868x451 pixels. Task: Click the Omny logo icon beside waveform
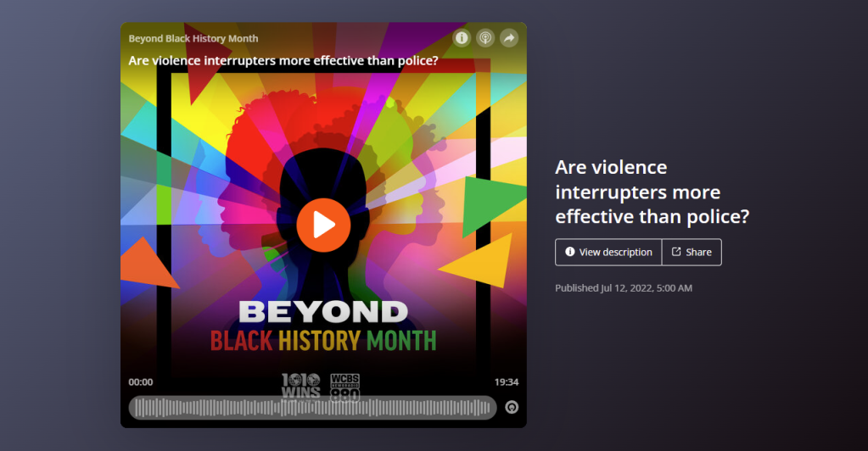tap(512, 408)
